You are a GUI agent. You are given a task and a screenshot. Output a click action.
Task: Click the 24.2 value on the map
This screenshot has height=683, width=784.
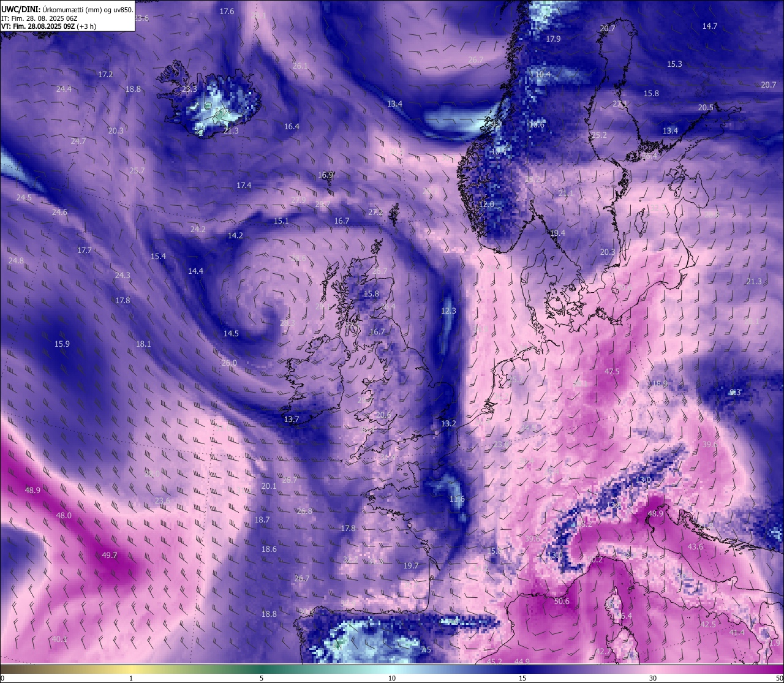pyautogui.click(x=198, y=230)
